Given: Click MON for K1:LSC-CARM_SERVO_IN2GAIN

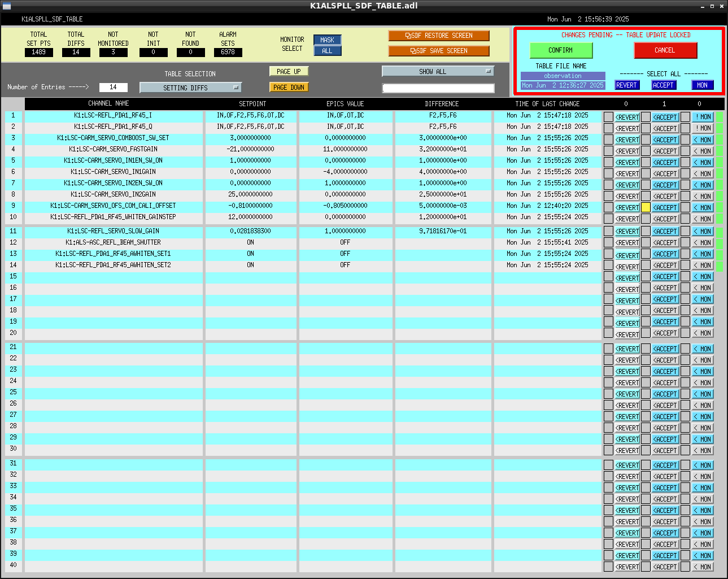Looking at the screenshot, I should pos(703,197).
